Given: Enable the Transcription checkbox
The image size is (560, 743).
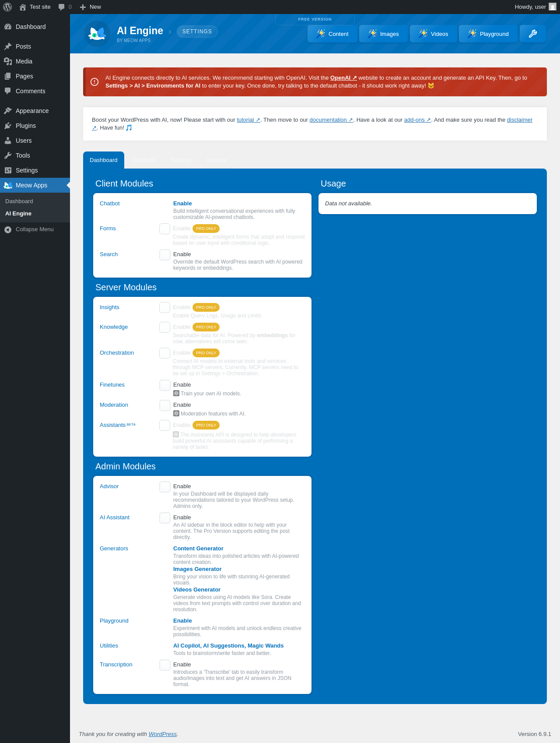Looking at the screenshot, I should tap(165, 665).
